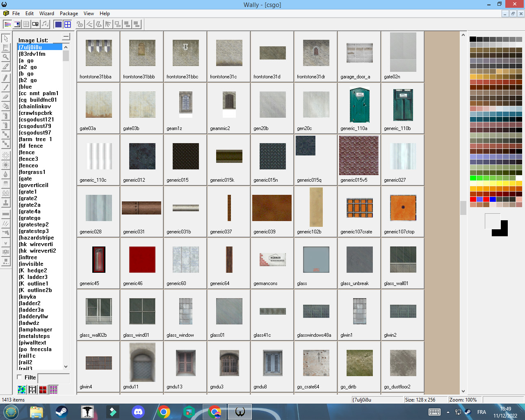
Task: Select the water drop tool in the toolbox
Action: pyautogui.click(x=6, y=174)
